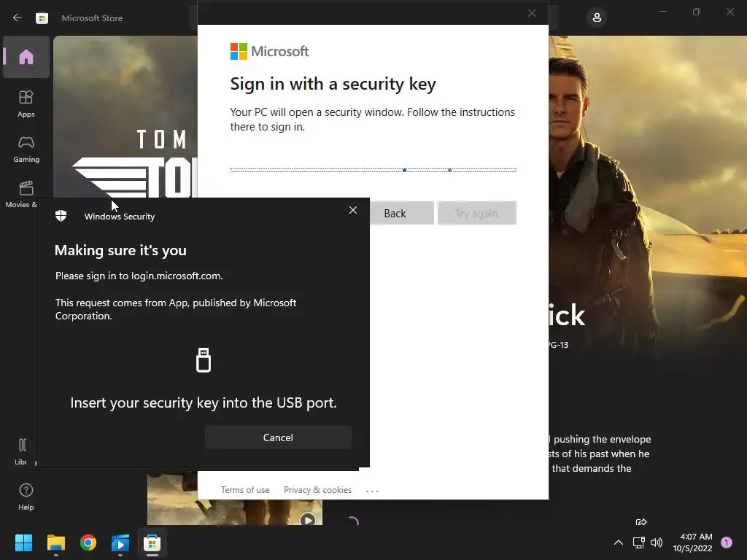The height and width of the screenshot is (560, 747).
Task: Click the USB security key icon
Action: [204, 359]
